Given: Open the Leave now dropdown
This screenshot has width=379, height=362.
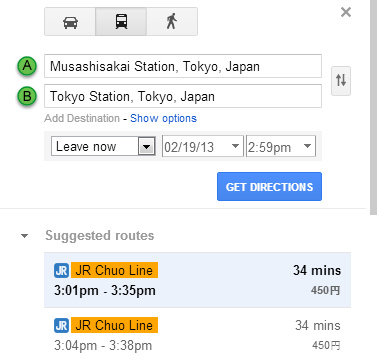Looking at the screenshot, I should (x=103, y=146).
